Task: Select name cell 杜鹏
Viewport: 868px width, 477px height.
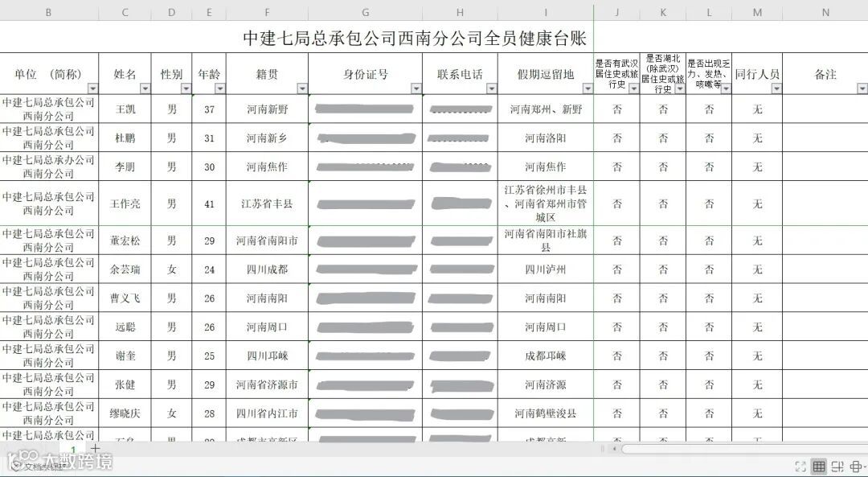Action: 125,138
